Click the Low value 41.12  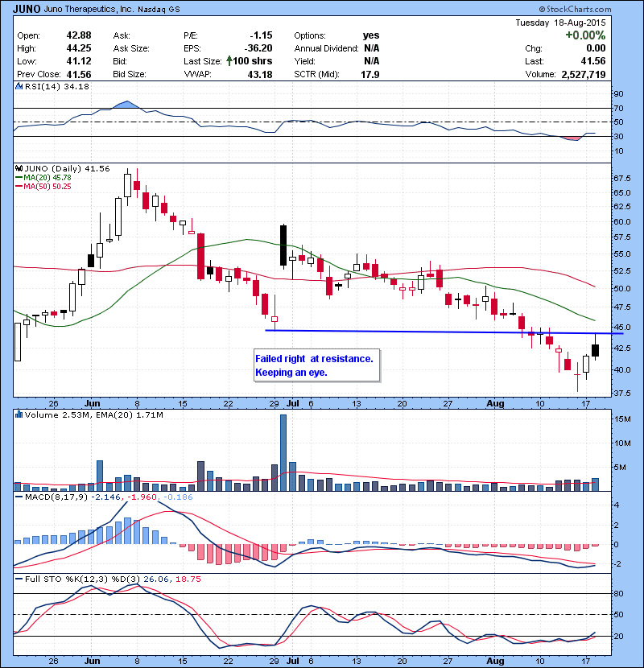79,61
